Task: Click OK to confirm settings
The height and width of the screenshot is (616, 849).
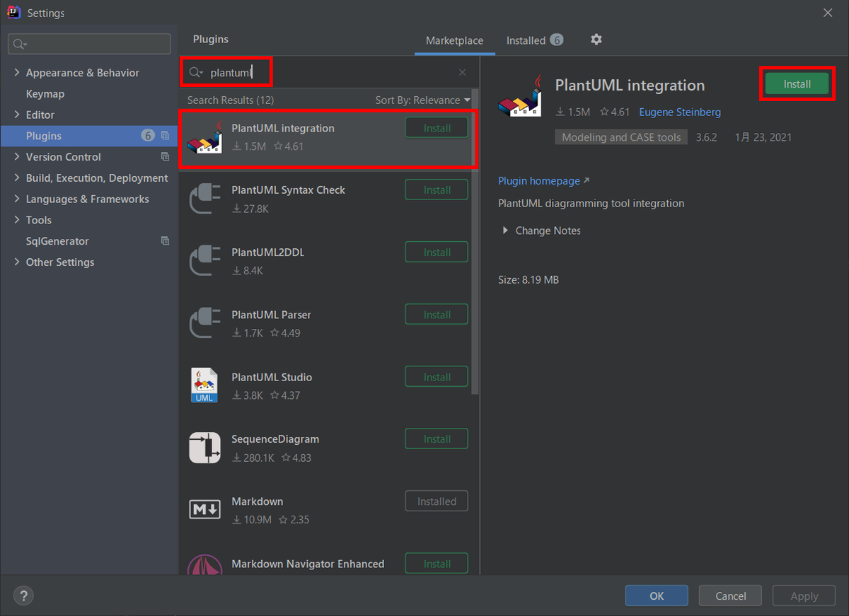Action: 657,595
